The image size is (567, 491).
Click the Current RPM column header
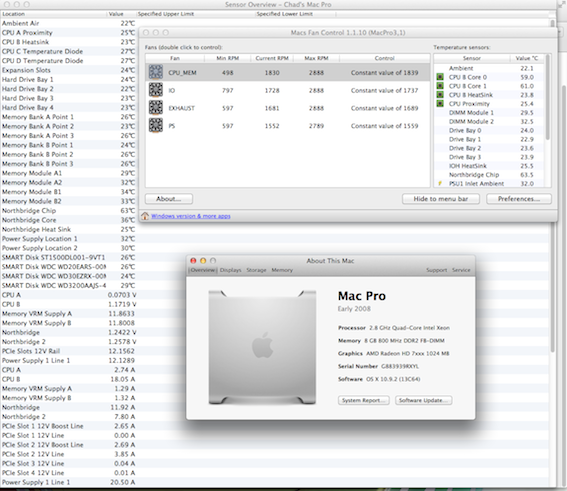point(272,58)
